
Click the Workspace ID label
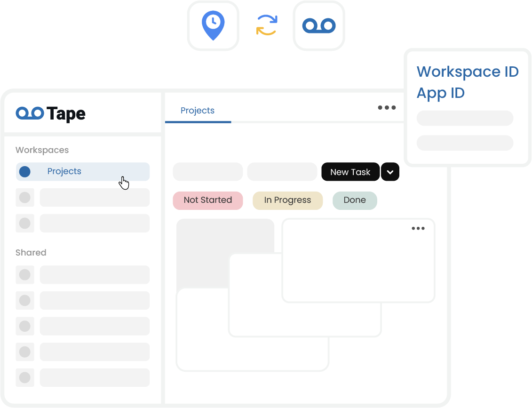tap(468, 72)
